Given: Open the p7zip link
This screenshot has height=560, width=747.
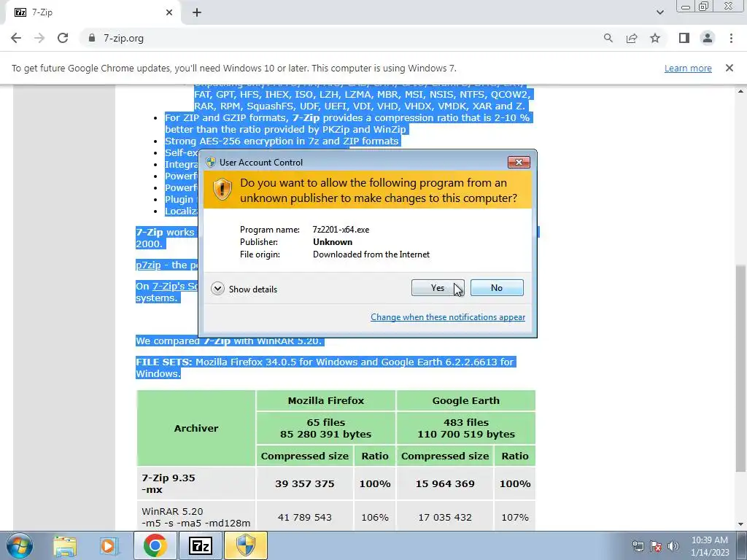Looking at the screenshot, I should click(x=148, y=265).
